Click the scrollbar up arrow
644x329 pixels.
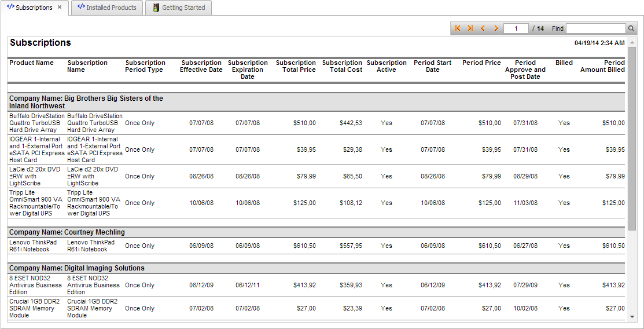632,42
